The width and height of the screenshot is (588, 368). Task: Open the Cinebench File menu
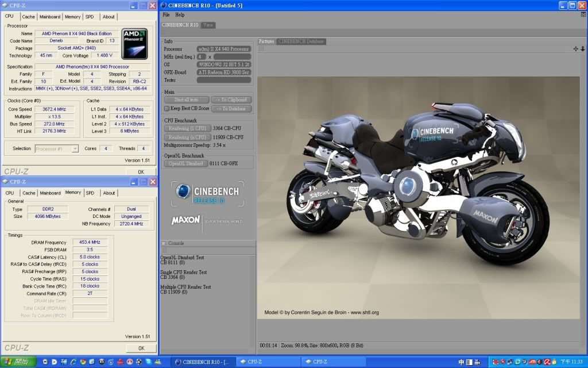pos(166,14)
